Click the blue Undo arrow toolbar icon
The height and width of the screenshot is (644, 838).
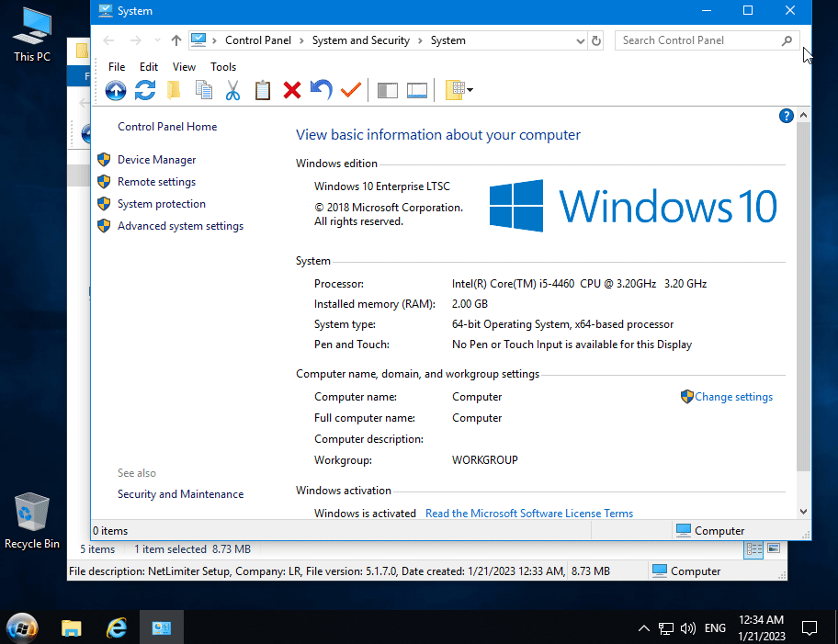(322, 90)
